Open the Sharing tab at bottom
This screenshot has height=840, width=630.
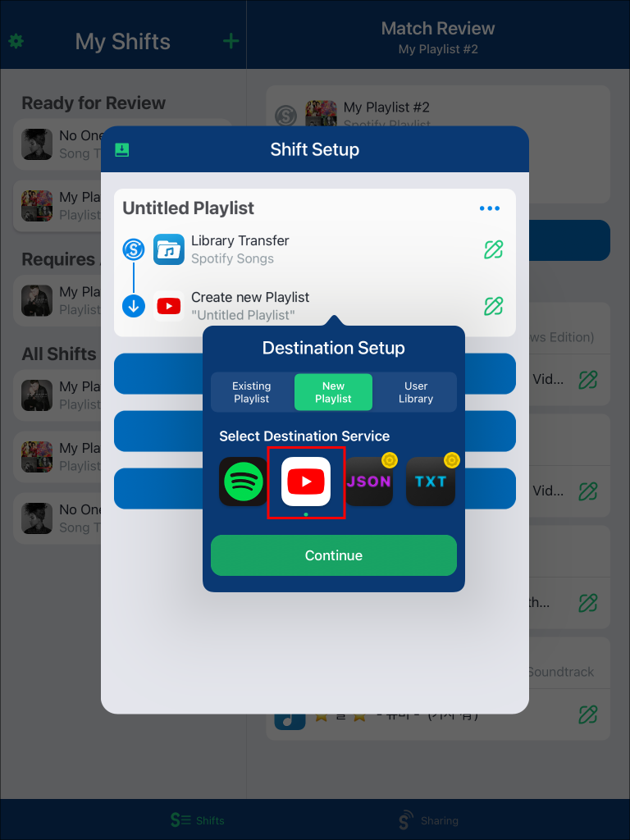[x=427, y=819]
